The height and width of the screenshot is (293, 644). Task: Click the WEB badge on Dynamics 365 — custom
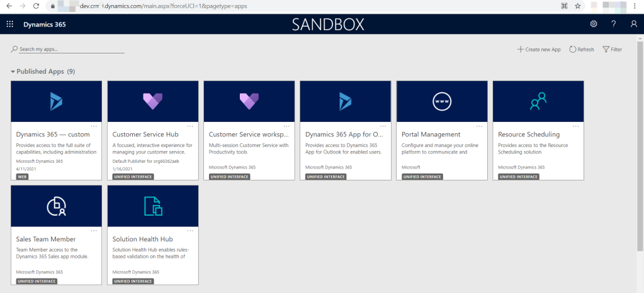[22, 177]
